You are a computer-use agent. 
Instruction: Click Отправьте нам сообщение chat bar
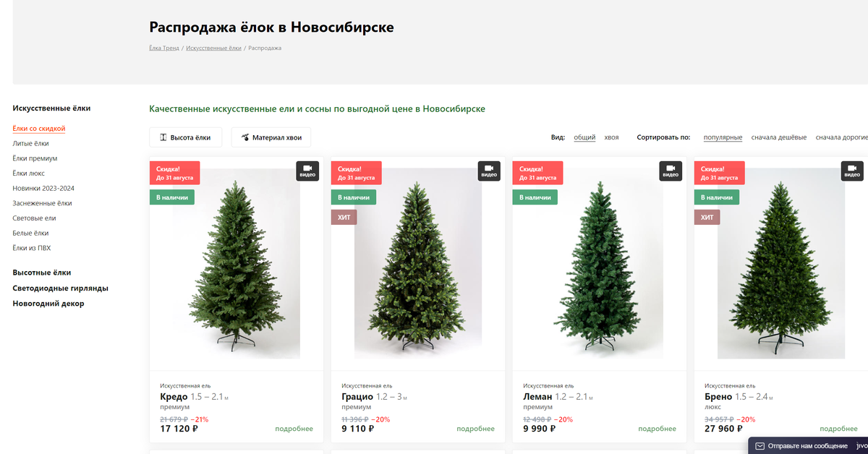pos(807,446)
